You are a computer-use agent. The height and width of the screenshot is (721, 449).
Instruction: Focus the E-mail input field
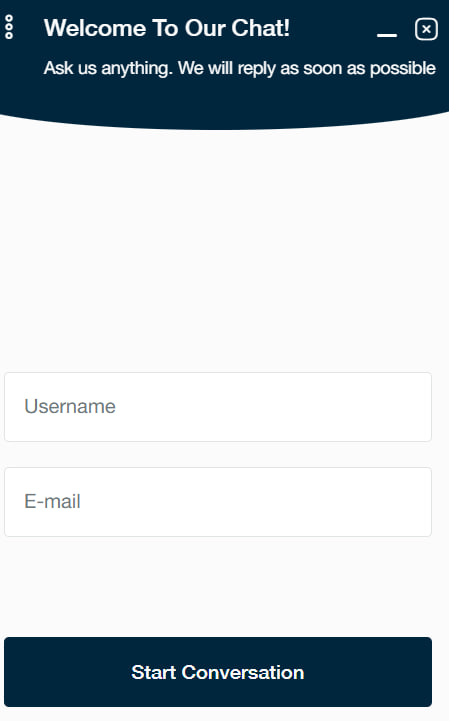[x=218, y=502]
